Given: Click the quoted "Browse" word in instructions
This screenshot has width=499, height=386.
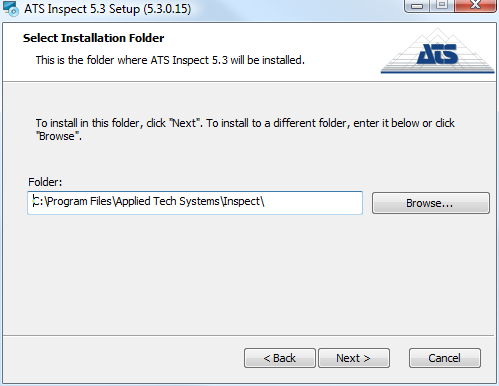Looking at the screenshot, I should pyautogui.click(x=57, y=136).
